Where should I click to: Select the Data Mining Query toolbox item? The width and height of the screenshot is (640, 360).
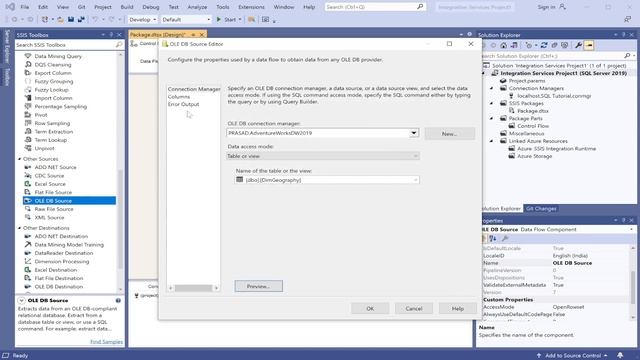(x=58, y=56)
